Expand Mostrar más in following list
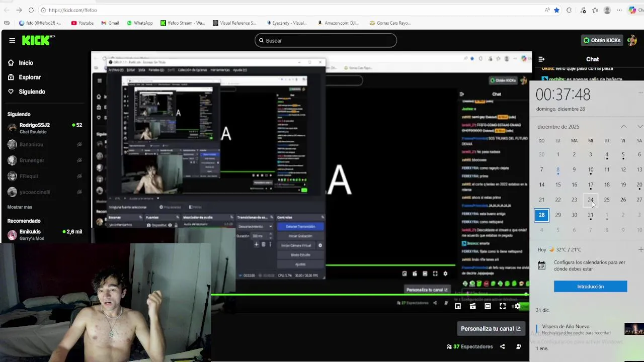644x362 pixels. click(x=20, y=207)
